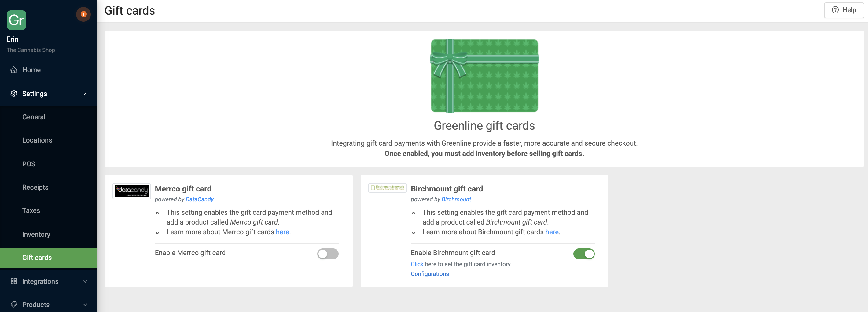Image resolution: width=868 pixels, height=312 pixels.
Task: Disable the Birchmount gift card toggle
Action: [584, 254]
